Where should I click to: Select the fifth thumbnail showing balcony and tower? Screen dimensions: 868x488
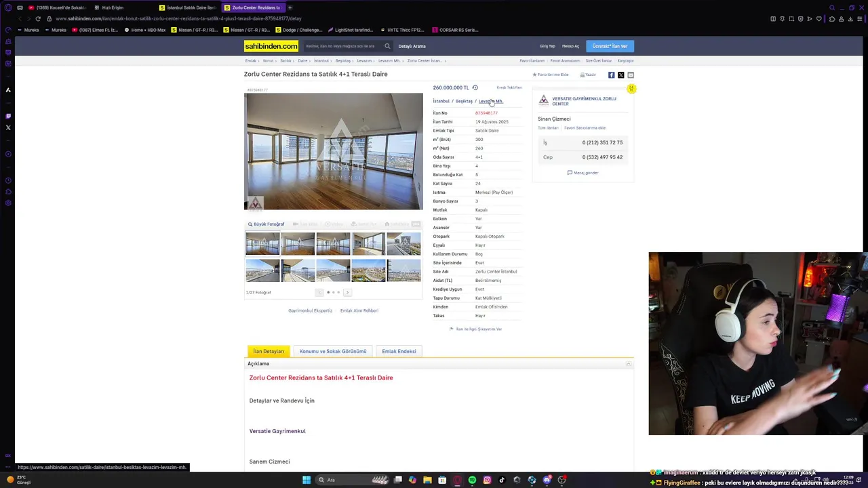click(x=403, y=244)
